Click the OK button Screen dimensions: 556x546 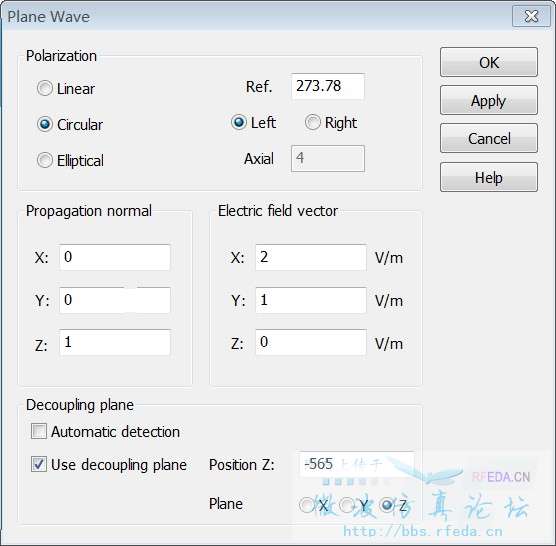point(489,62)
